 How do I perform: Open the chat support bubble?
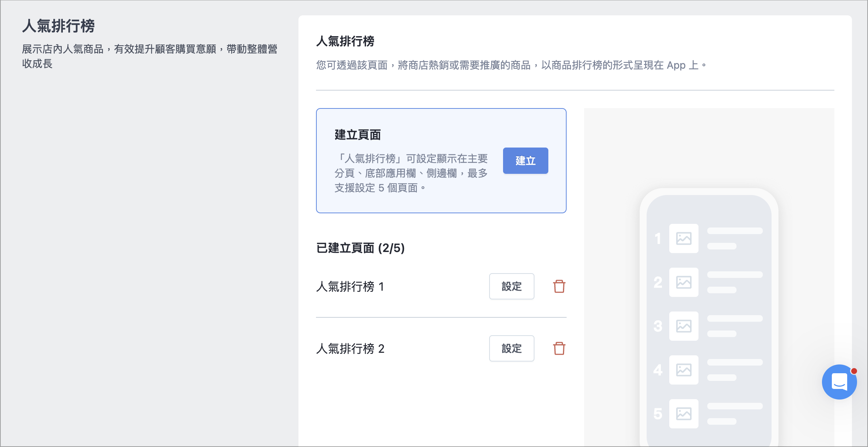click(x=839, y=382)
